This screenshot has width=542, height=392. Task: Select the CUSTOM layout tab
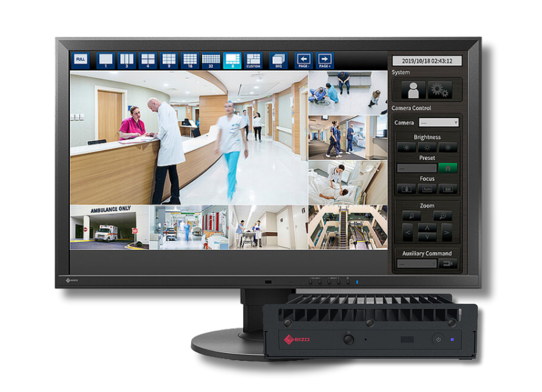(x=253, y=60)
